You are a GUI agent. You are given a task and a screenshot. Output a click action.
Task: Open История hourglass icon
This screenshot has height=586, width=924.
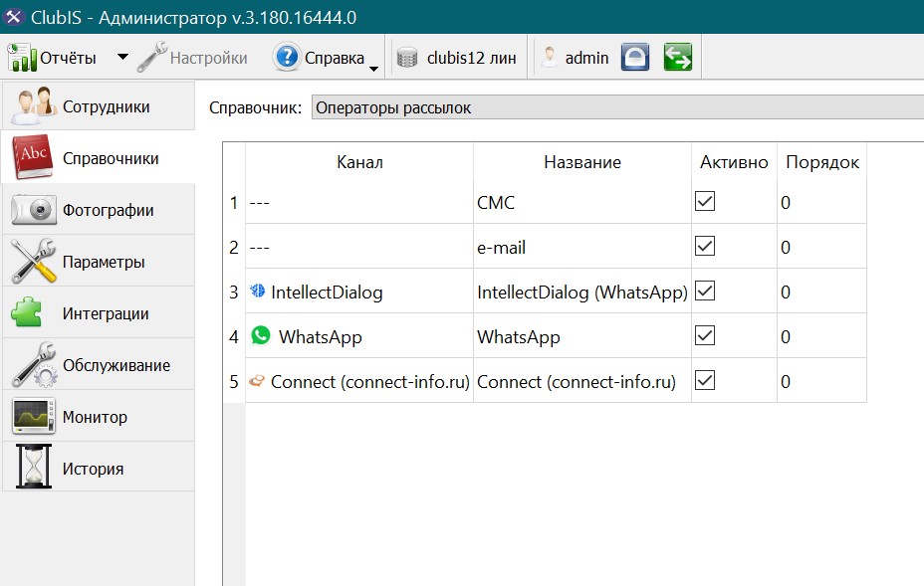pyautogui.click(x=34, y=467)
